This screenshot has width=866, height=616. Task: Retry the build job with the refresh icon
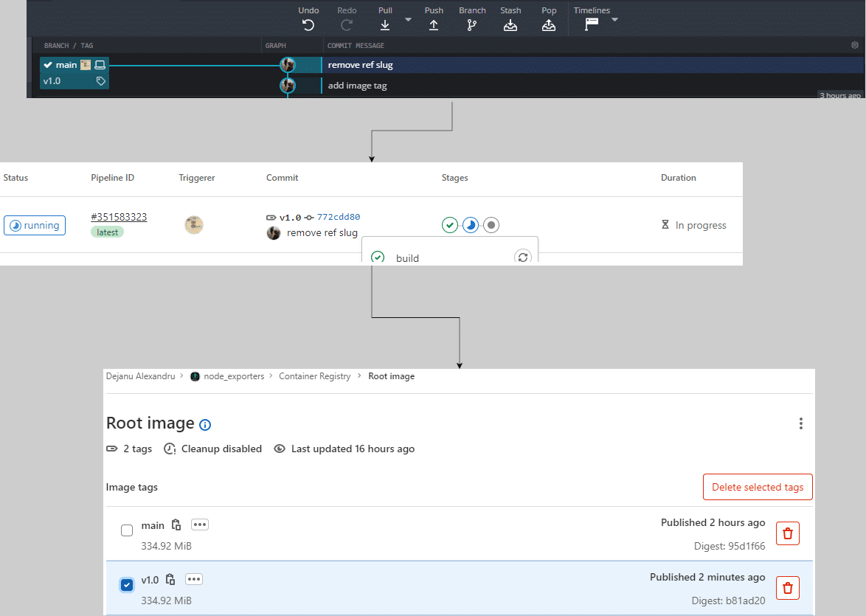coord(522,257)
